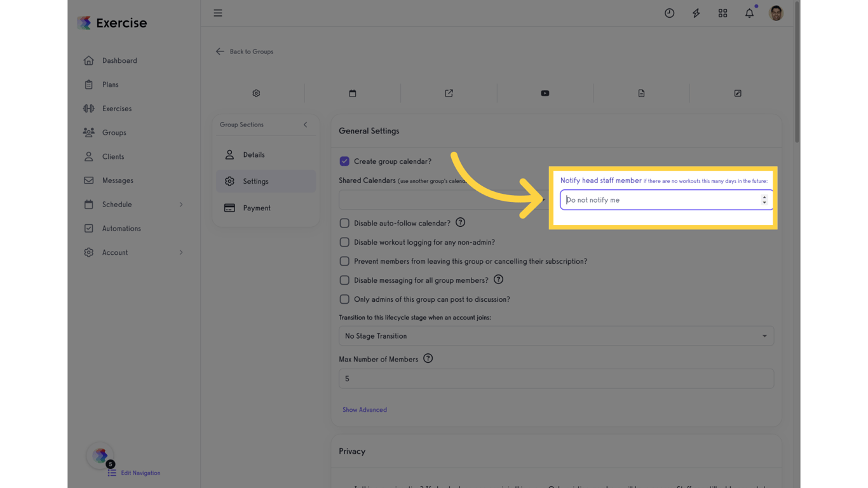This screenshot has height=488, width=868.
Task: Enable Disable auto-follow calendar option
Action: pyautogui.click(x=344, y=222)
